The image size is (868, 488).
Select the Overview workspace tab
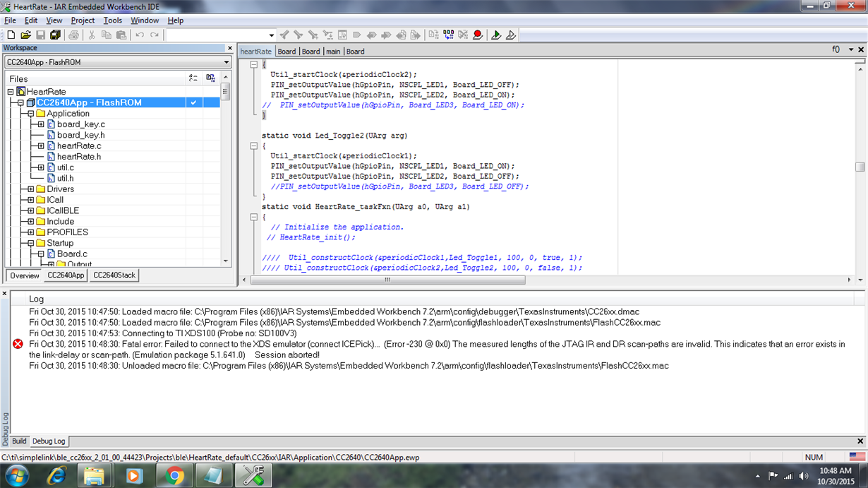(x=25, y=276)
